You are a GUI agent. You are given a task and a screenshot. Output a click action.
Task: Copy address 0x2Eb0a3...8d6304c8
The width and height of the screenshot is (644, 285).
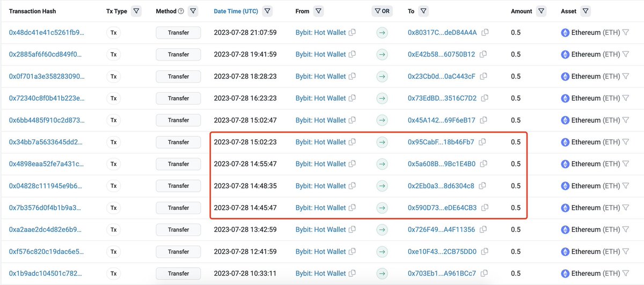482,186
